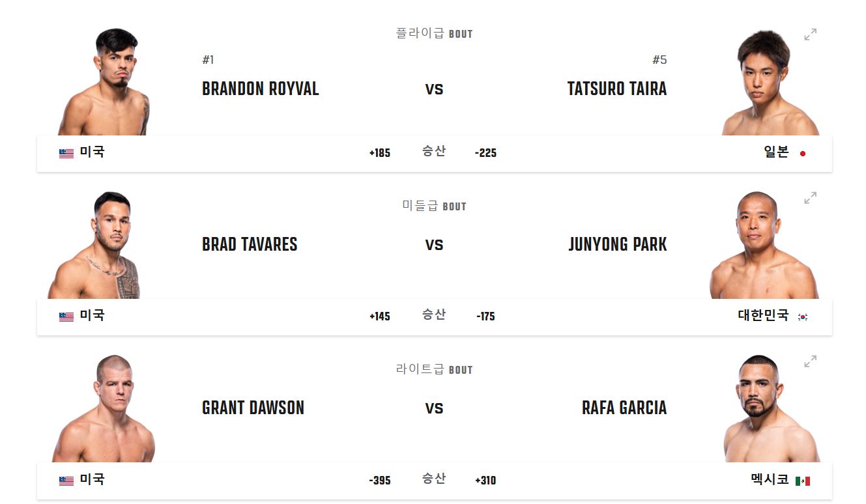Click the expand icon on Tavares vs Park card
This screenshot has height=504, width=866.
[810, 196]
